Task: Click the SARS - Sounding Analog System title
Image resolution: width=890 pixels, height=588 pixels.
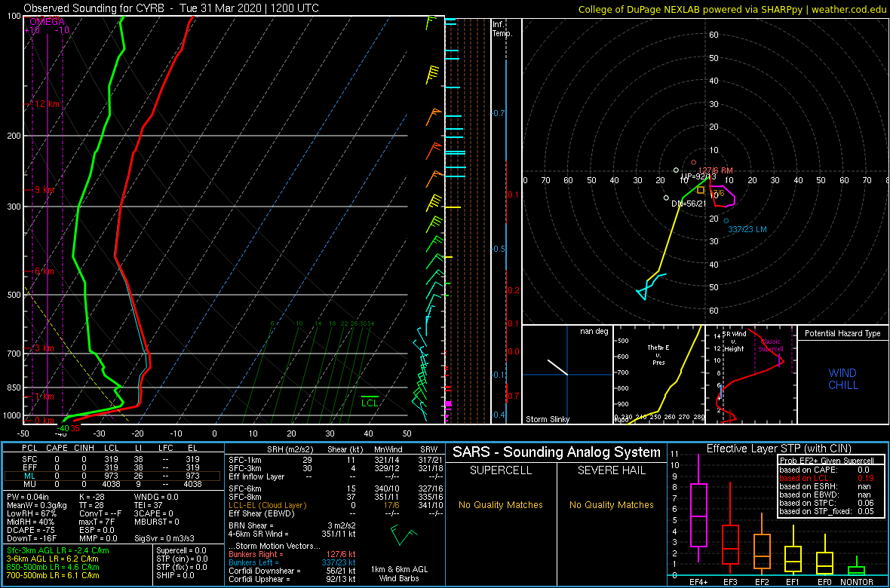Action: tap(557, 452)
